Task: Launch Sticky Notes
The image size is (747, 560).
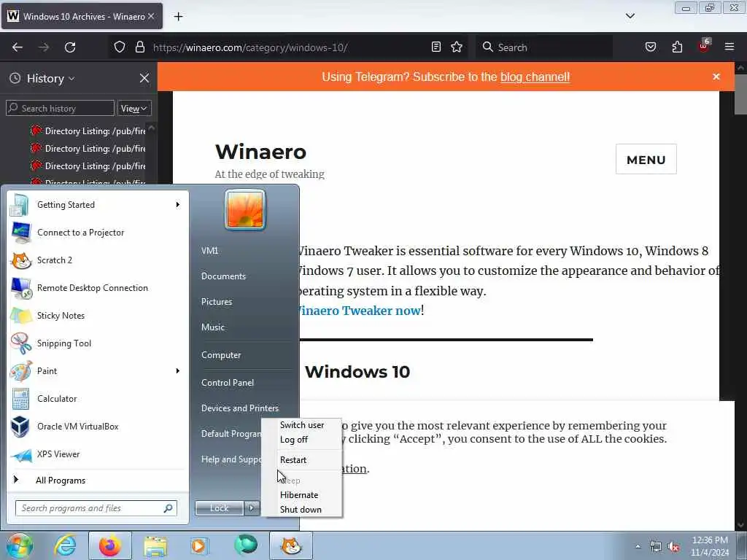Action: pyautogui.click(x=97, y=315)
